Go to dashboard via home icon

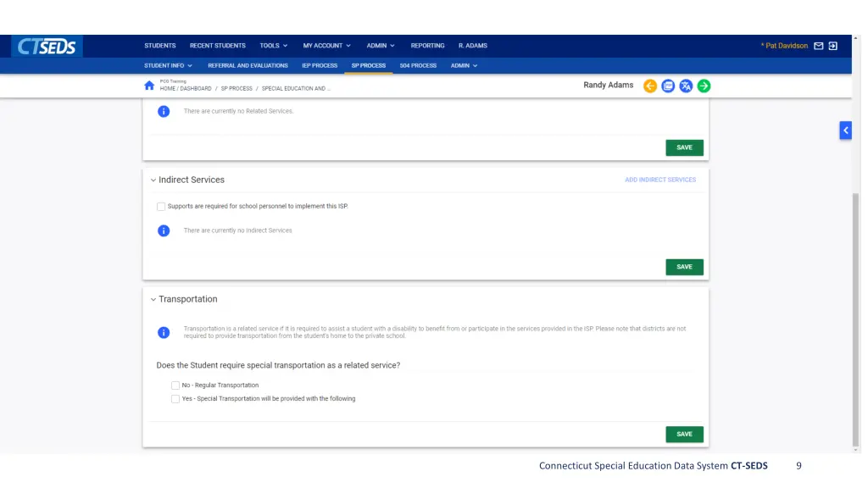149,86
